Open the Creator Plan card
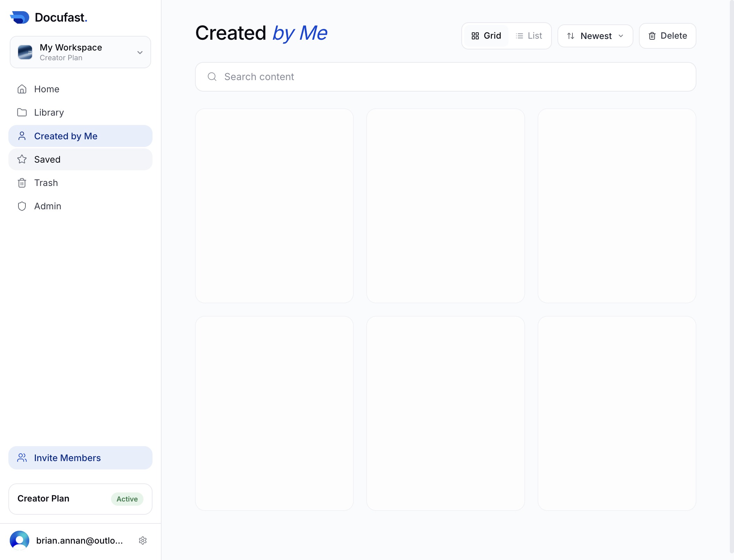Screen dimensions: 734x560 point(80,499)
